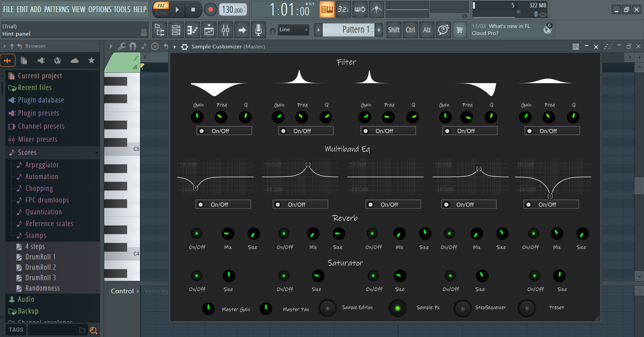
Task: Toggle third Multiband Eq On/Off
Action: click(x=393, y=204)
